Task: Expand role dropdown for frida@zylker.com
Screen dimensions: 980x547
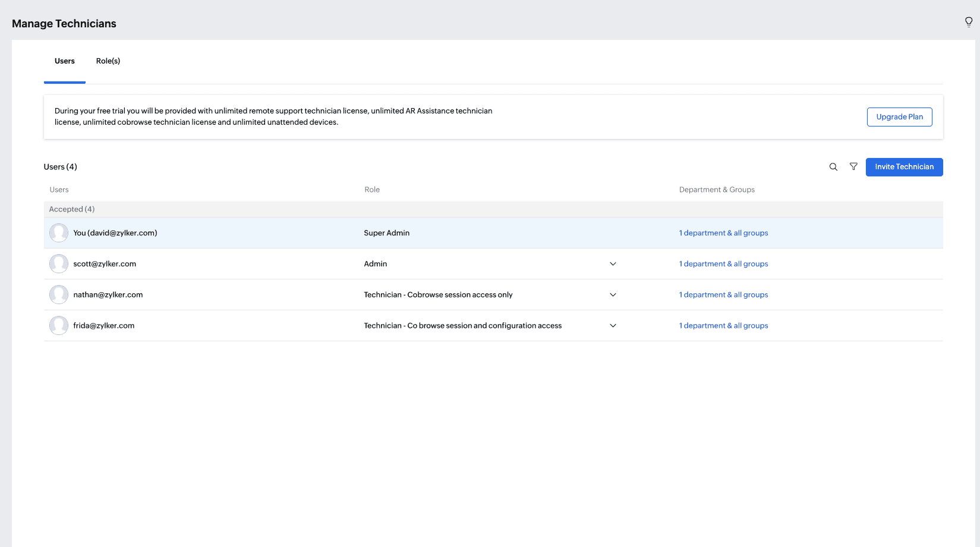Action: point(613,325)
